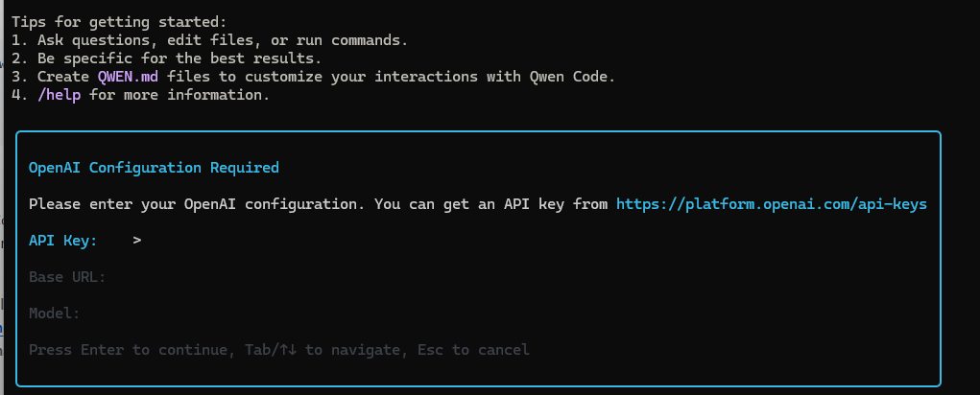
Task: Open the platform.openai.com api-keys link
Action: (x=771, y=204)
